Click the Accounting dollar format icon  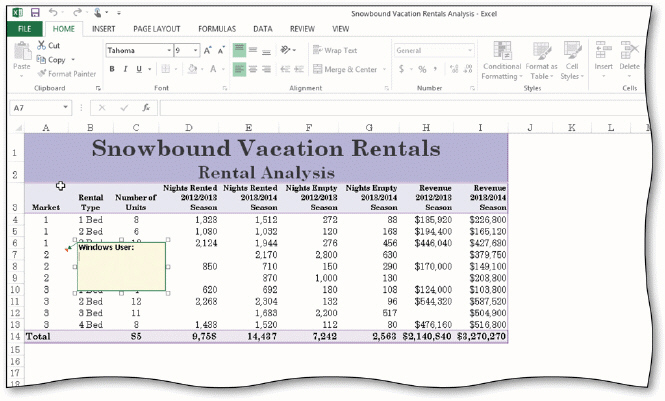[401, 69]
